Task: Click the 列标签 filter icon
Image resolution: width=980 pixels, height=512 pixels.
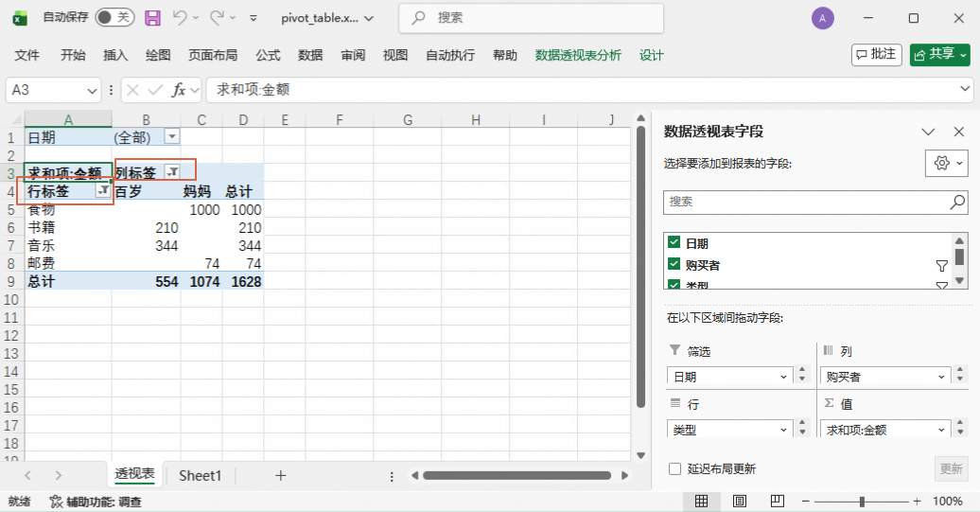Action: click(x=172, y=171)
